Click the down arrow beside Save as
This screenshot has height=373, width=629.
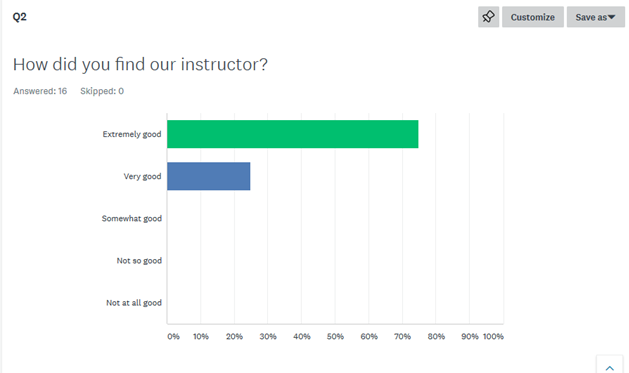coord(611,17)
